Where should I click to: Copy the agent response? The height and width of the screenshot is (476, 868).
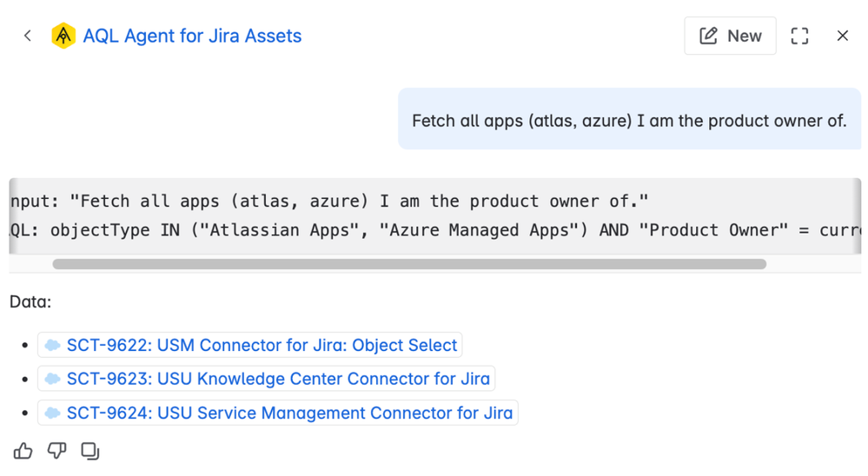click(89, 451)
